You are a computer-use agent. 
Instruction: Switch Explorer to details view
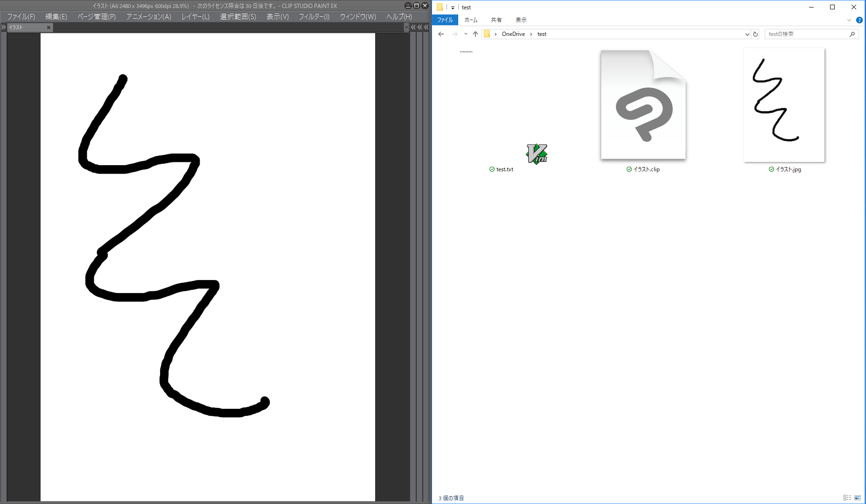point(847,498)
